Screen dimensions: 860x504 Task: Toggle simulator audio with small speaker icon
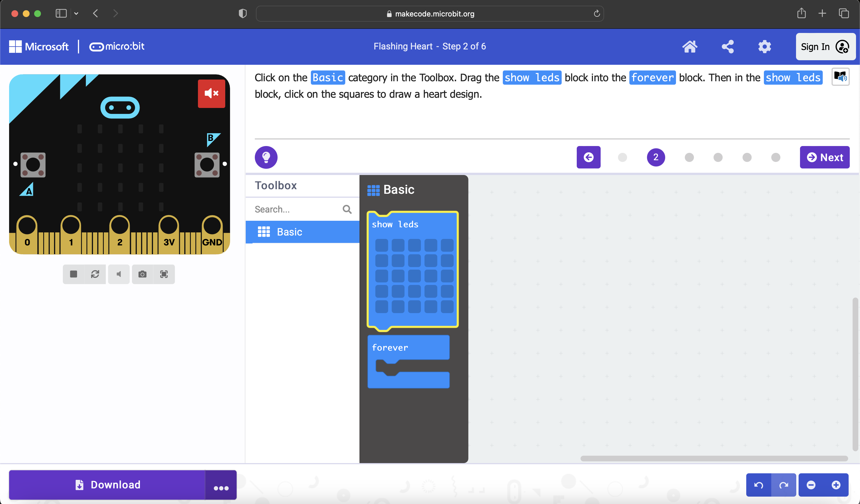tap(118, 274)
